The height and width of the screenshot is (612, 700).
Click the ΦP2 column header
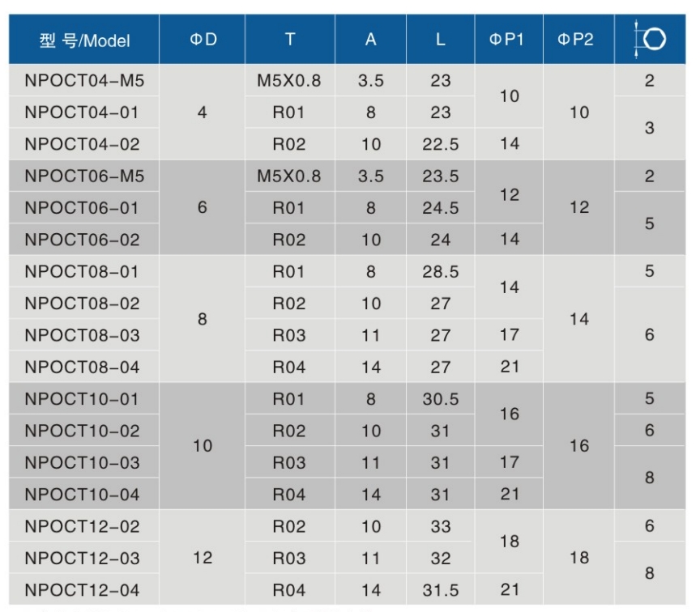pos(578,40)
